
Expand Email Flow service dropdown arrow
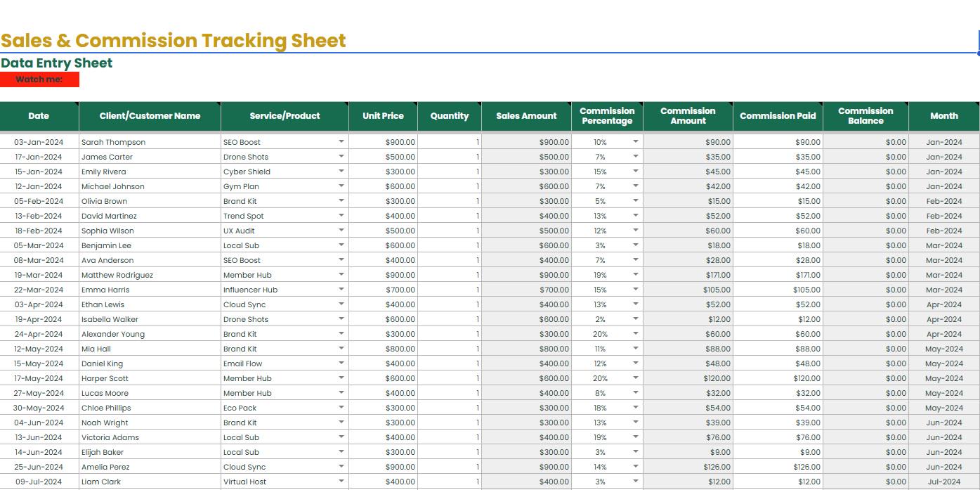point(341,363)
